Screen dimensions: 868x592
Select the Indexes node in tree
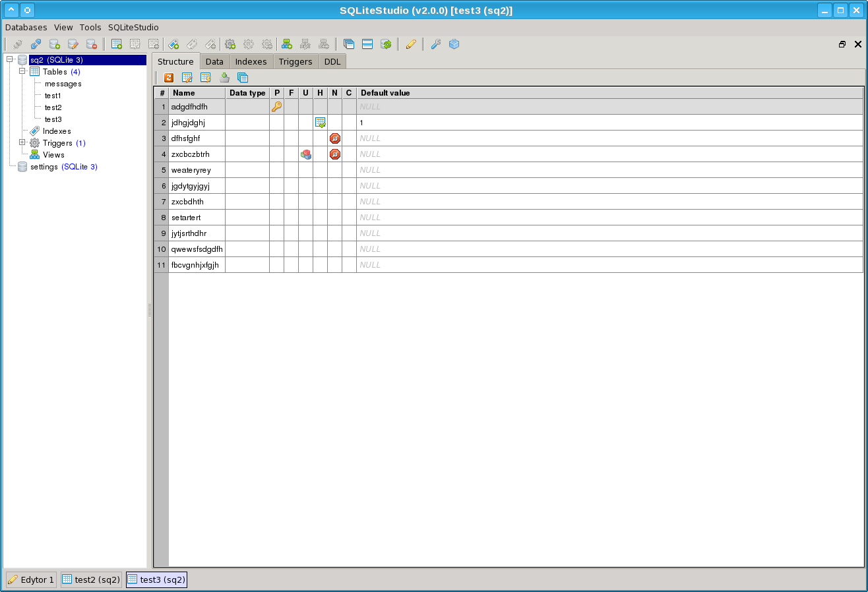click(x=57, y=131)
